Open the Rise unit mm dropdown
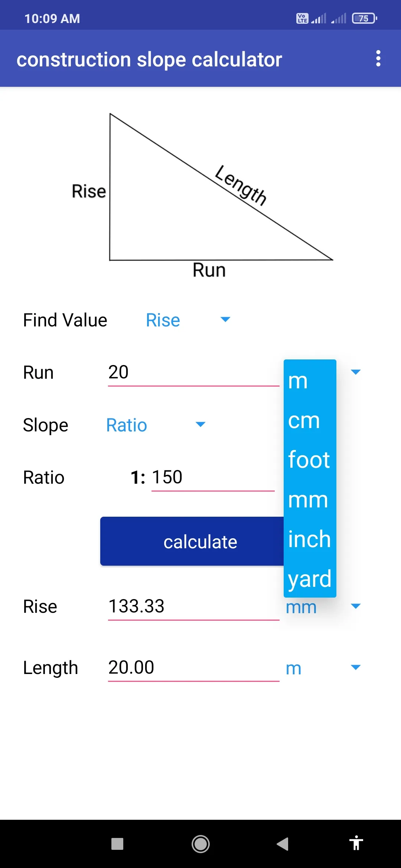The image size is (401, 868). (x=323, y=607)
